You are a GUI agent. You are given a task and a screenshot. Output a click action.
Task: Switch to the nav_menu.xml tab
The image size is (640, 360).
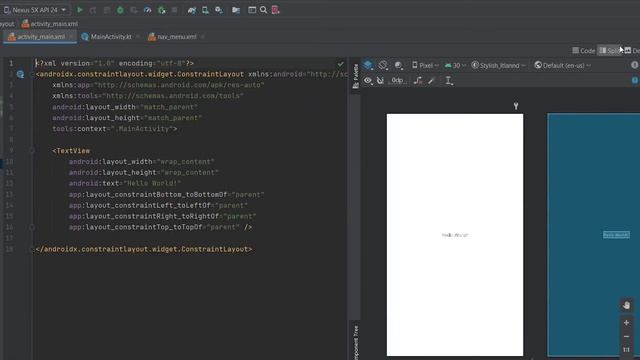(x=172, y=37)
